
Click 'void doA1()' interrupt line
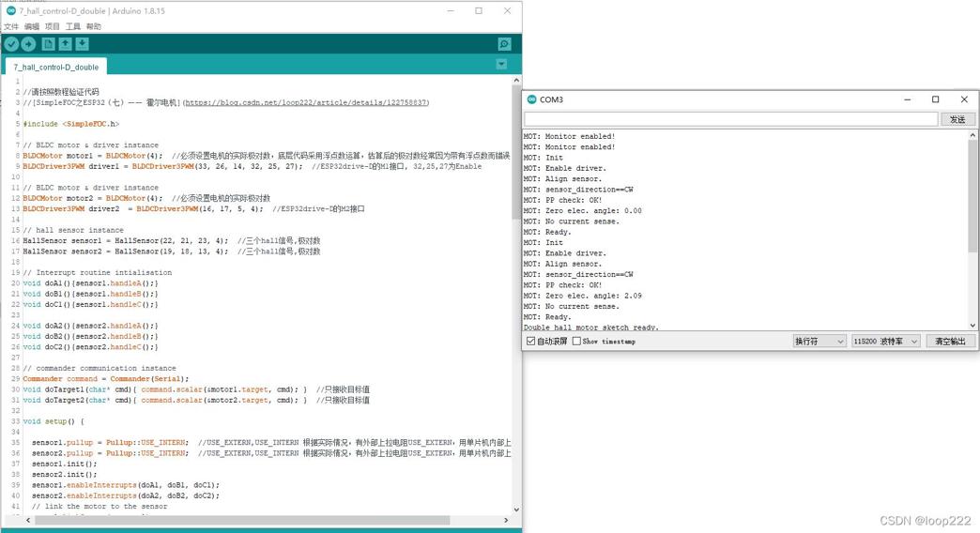click(91, 283)
